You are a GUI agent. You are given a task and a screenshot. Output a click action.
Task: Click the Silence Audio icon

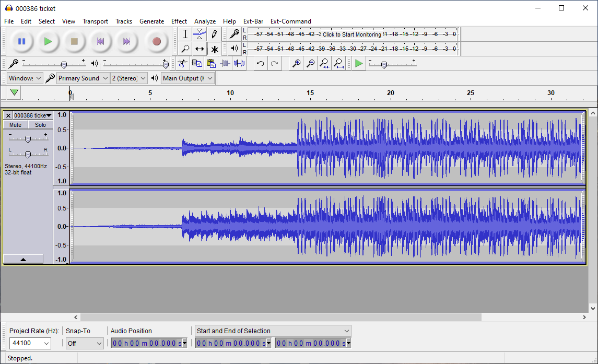pyautogui.click(x=239, y=63)
